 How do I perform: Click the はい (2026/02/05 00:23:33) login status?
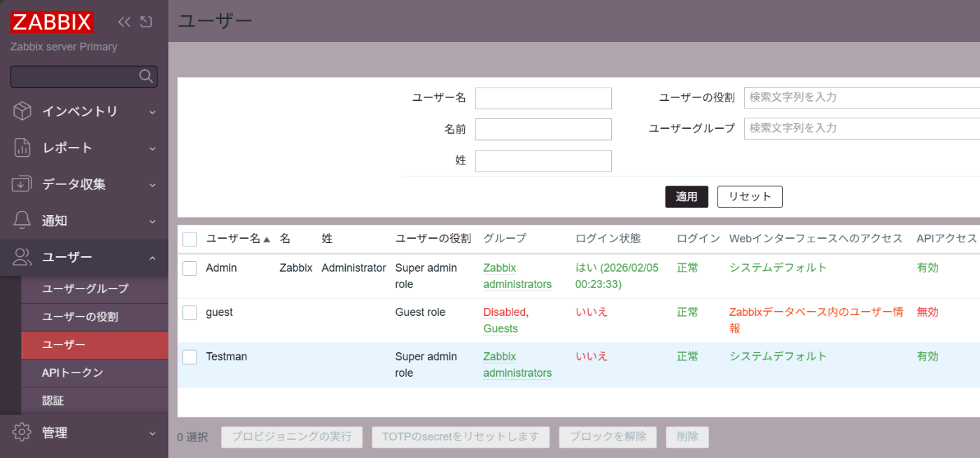(x=617, y=276)
